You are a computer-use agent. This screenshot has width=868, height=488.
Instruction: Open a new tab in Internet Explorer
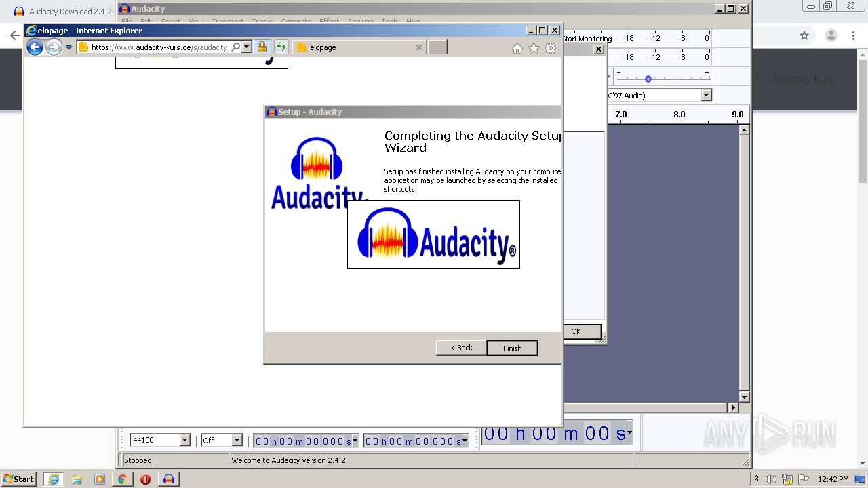click(x=437, y=47)
